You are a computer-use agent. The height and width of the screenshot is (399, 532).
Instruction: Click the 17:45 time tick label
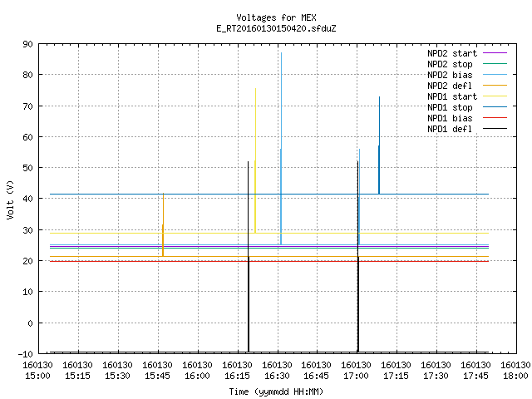pos(475,376)
